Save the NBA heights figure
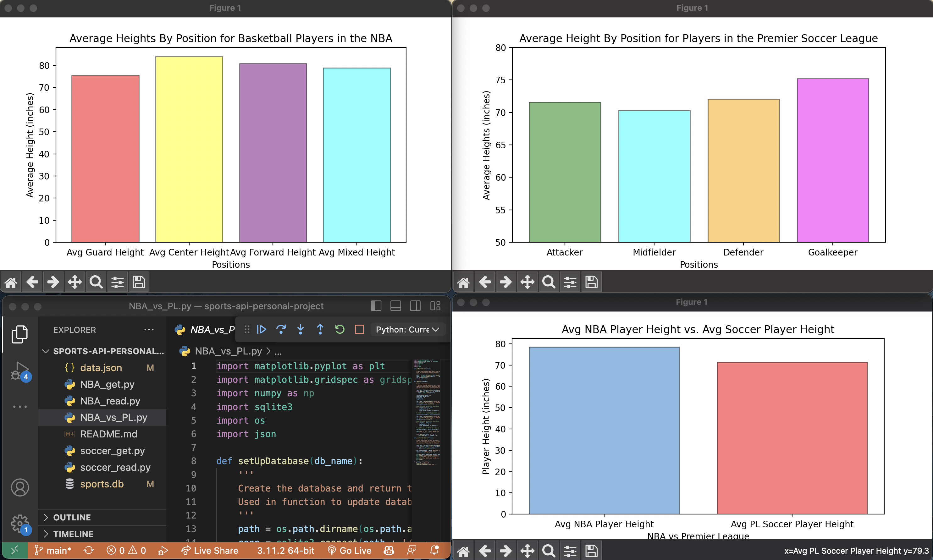 click(139, 282)
